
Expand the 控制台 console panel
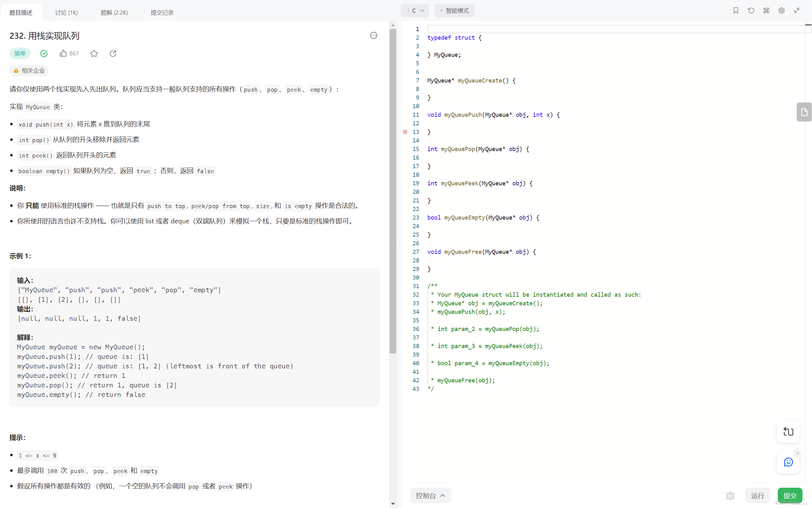(x=430, y=496)
